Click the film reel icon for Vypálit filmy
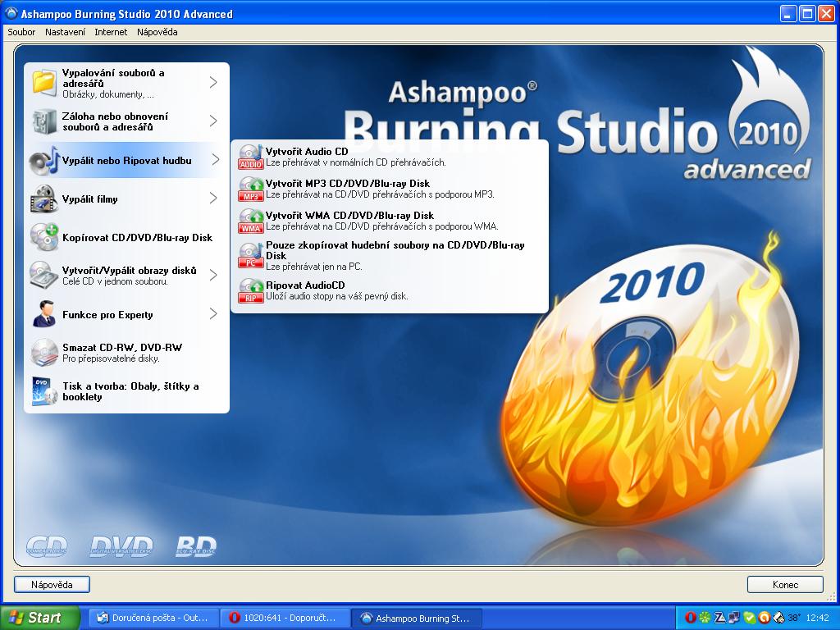 coord(44,199)
